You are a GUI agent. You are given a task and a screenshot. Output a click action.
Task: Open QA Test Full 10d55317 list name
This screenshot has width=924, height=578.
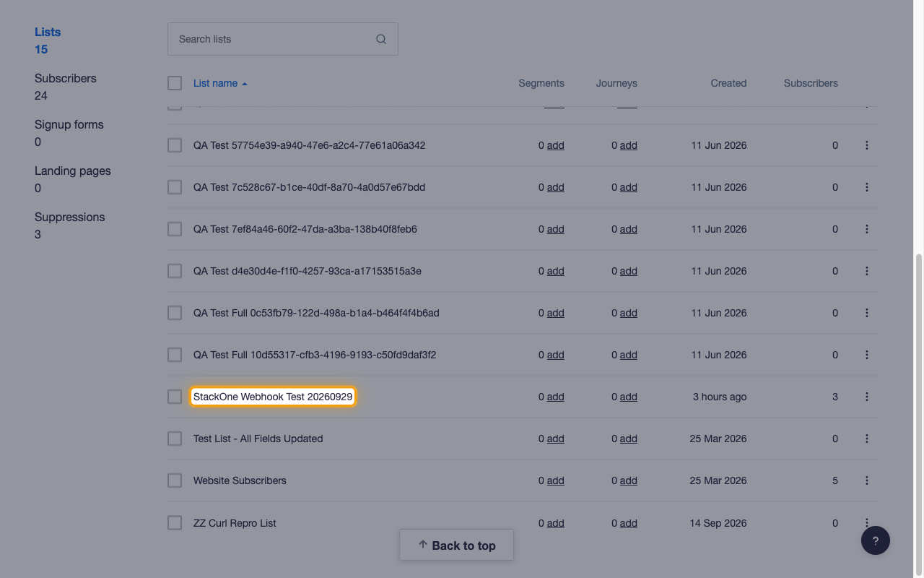click(315, 355)
